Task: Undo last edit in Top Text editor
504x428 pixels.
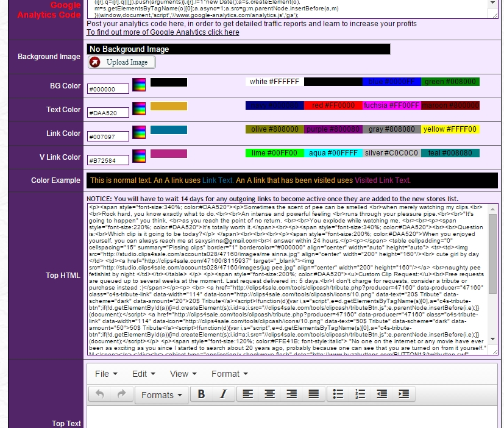Action: click(x=100, y=394)
